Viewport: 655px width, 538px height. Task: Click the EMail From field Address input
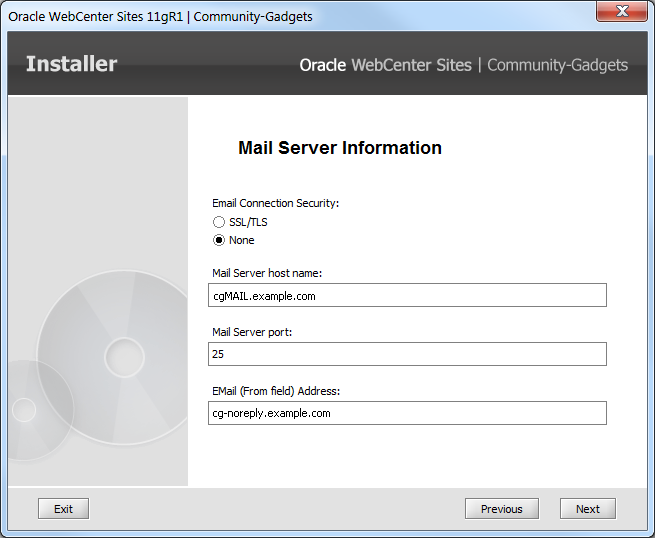[x=407, y=413]
